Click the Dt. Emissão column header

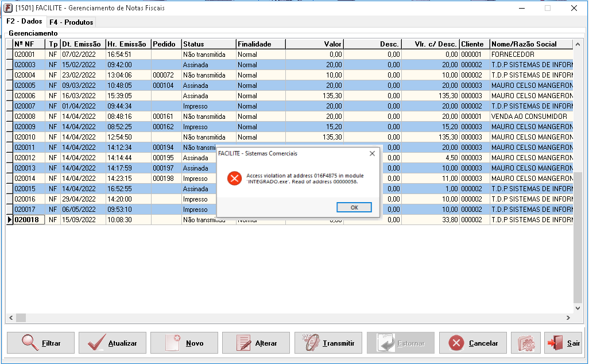tap(83, 44)
